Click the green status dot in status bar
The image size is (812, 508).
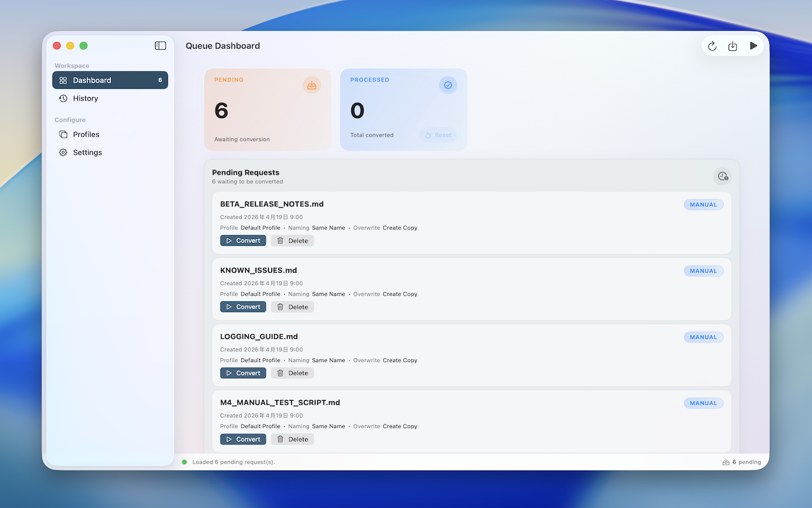(x=184, y=462)
